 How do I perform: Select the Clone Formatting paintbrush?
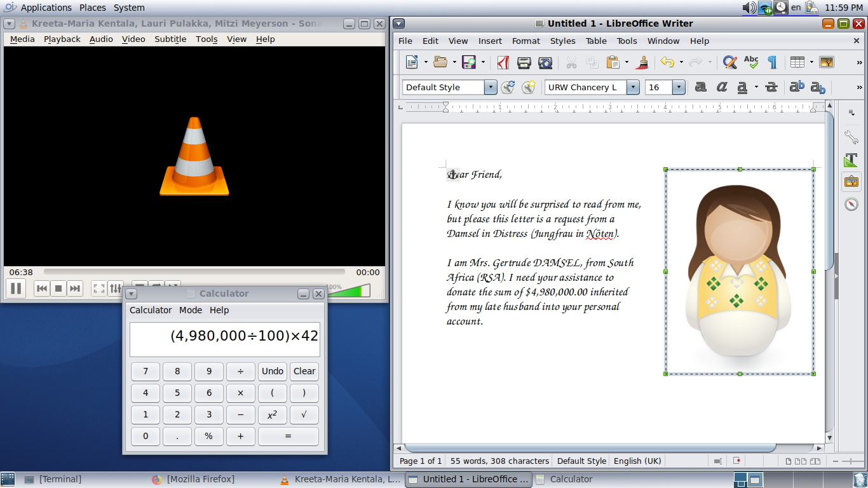pyautogui.click(x=642, y=62)
